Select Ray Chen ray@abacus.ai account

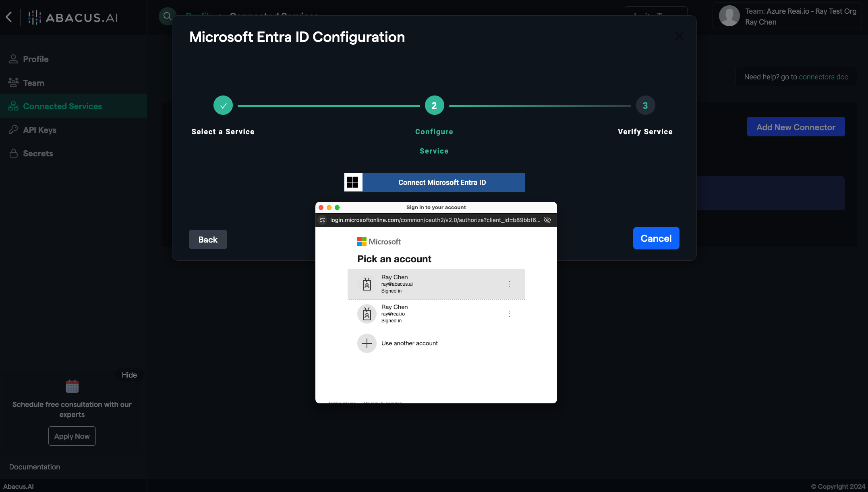(436, 284)
